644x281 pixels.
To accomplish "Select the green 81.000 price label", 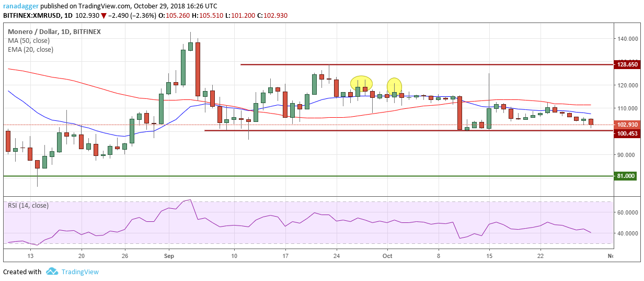I will (627, 176).
